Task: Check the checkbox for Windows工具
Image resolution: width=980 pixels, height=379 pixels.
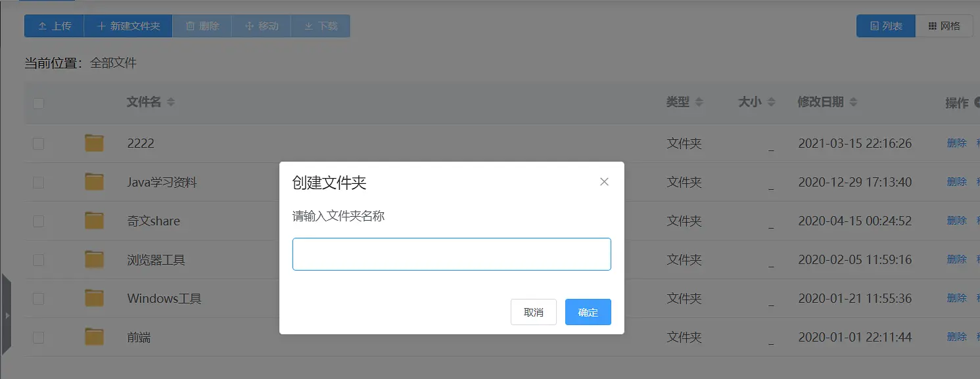Action: pyautogui.click(x=38, y=298)
